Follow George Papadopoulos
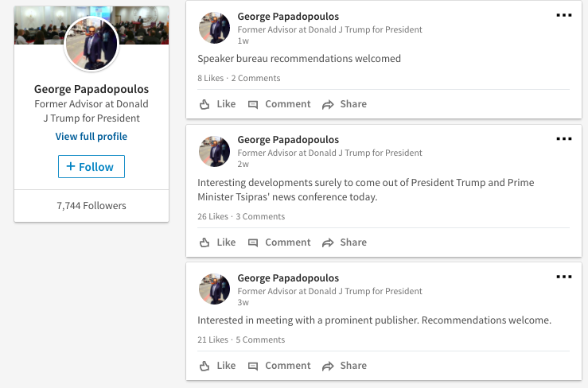The width and height of the screenshot is (588, 388). click(x=91, y=167)
